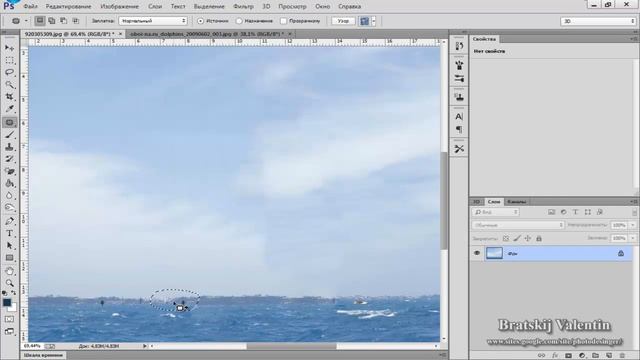Select the Move tool
The image size is (640, 360).
tap(9, 48)
